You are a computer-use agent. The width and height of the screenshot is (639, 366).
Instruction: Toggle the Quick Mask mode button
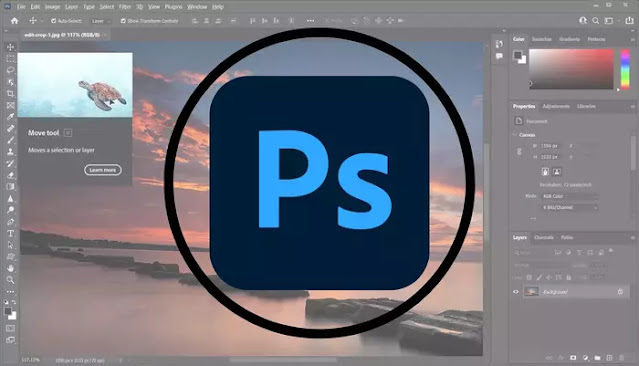pyautogui.click(x=11, y=328)
